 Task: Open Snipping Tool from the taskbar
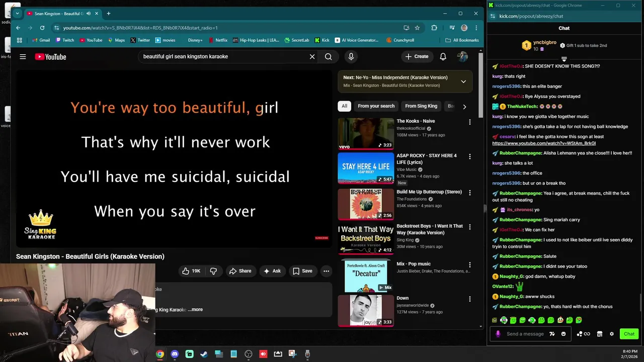click(x=292, y=354)
